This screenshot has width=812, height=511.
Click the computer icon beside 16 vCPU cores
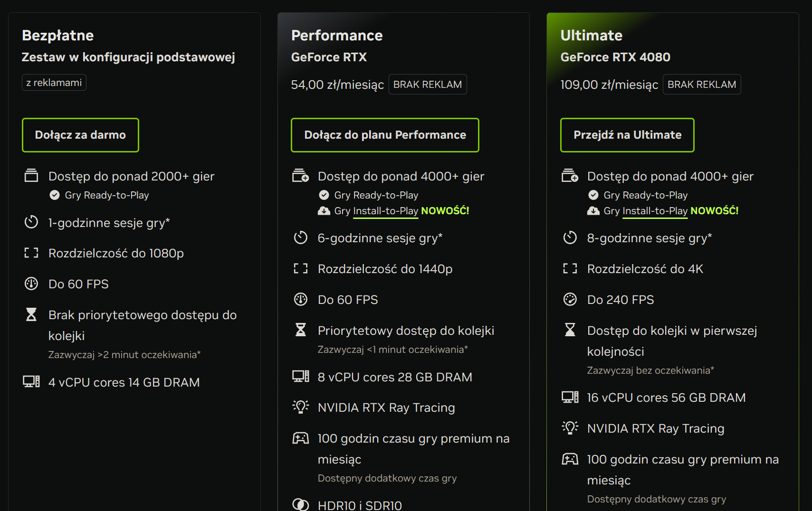click(570, 397)
